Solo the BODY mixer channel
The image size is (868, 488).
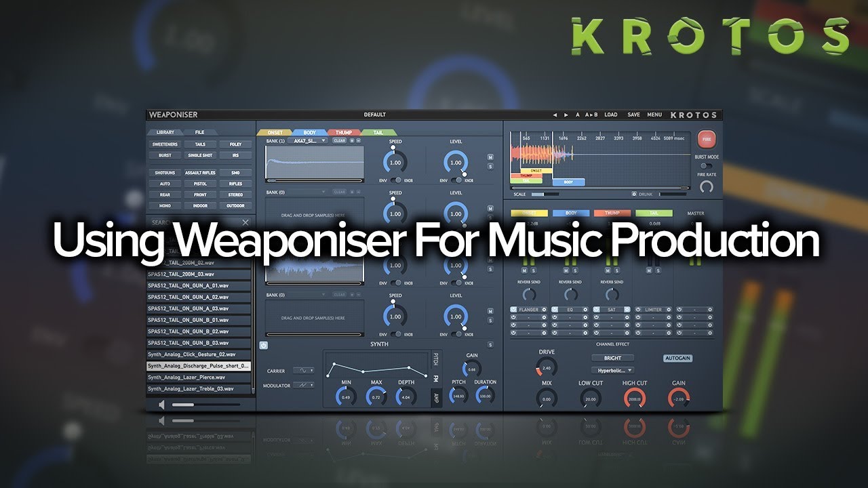click(x=574, y=270)
